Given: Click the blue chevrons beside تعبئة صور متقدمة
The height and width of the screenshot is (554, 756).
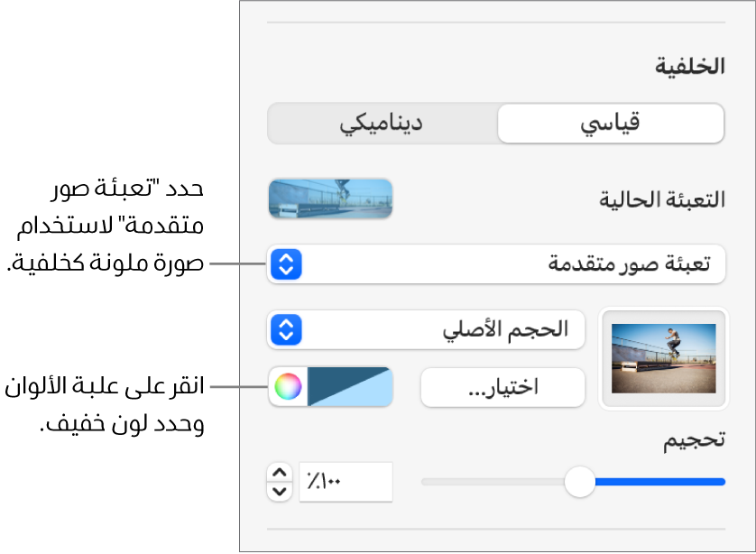Looking at the screenshot, I should point(285,264).
